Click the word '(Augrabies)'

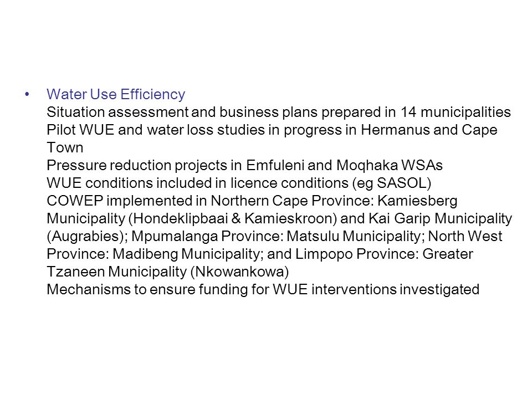pyautogui.click(x=85, y=236)
